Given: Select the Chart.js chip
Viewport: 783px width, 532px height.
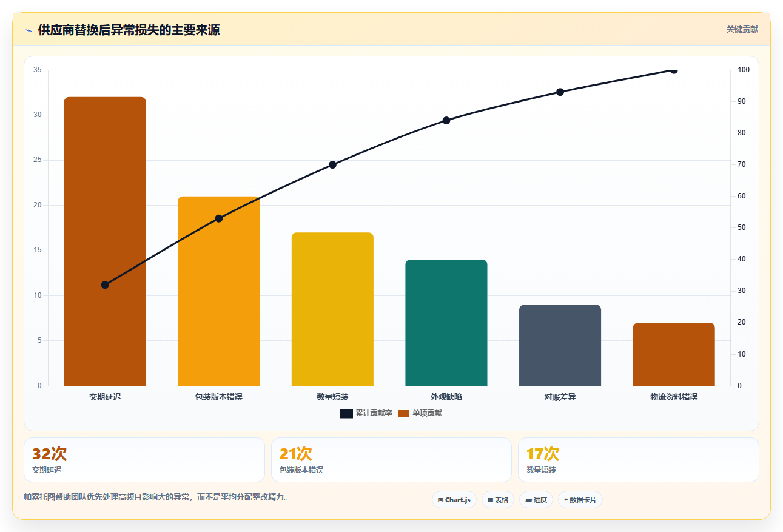Looking at the screenshot, I should [454, 500].
